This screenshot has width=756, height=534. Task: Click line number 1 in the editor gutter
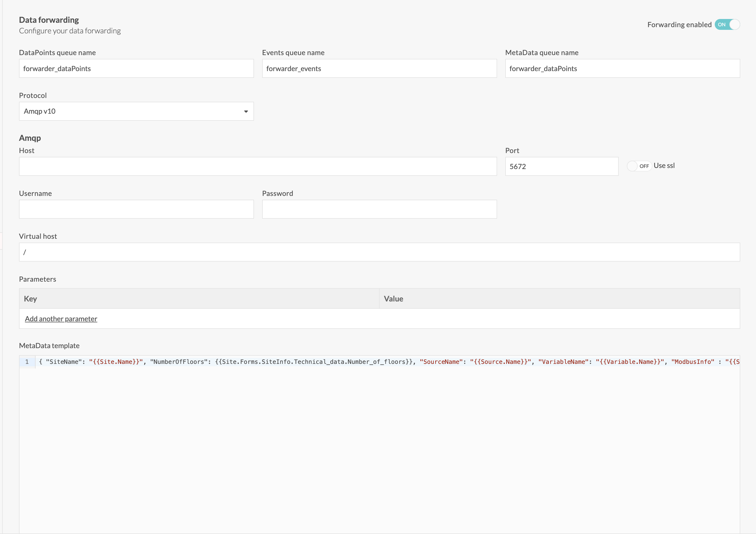[27, 362]
